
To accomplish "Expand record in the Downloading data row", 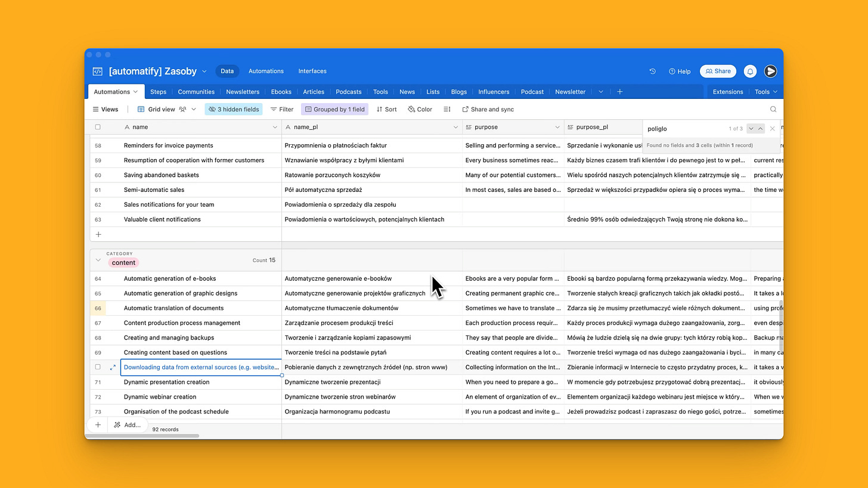I will tap(113, 368).
